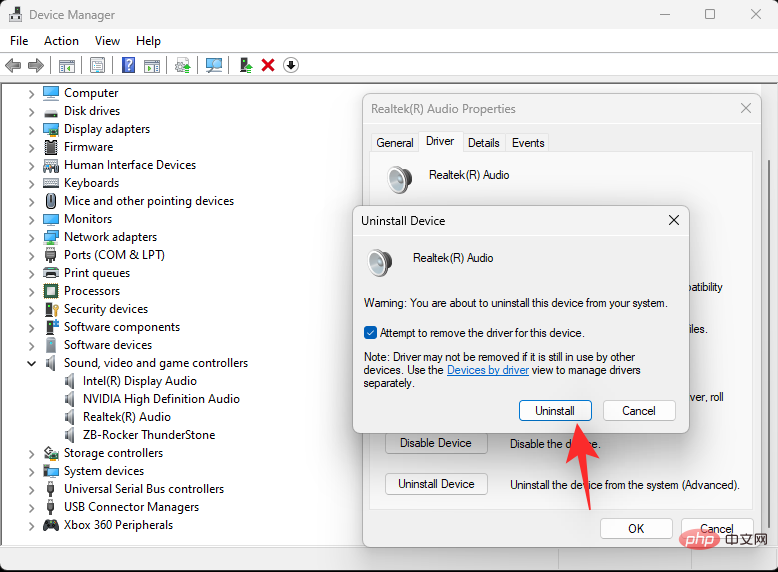Close the Uninstall Device dialog

[x=673, y=220]
